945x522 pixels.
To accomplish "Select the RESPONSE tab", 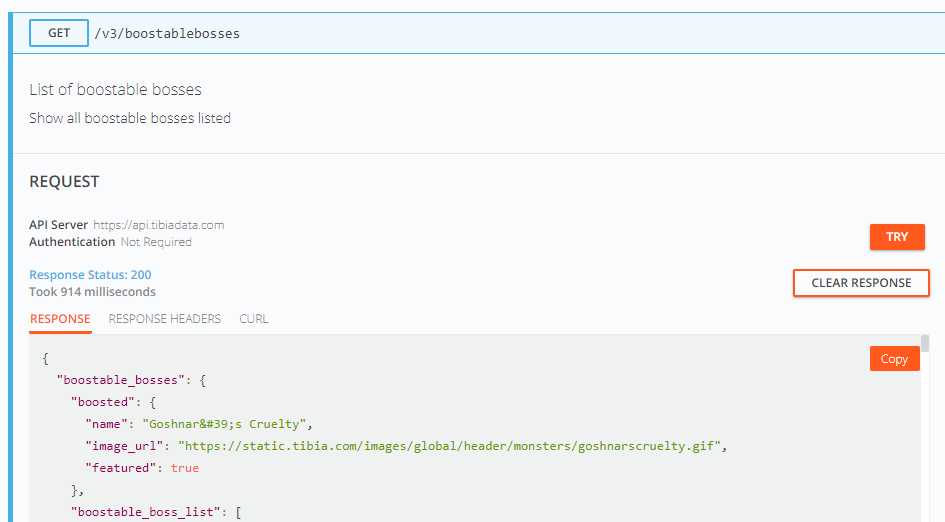I will point(60,319).
